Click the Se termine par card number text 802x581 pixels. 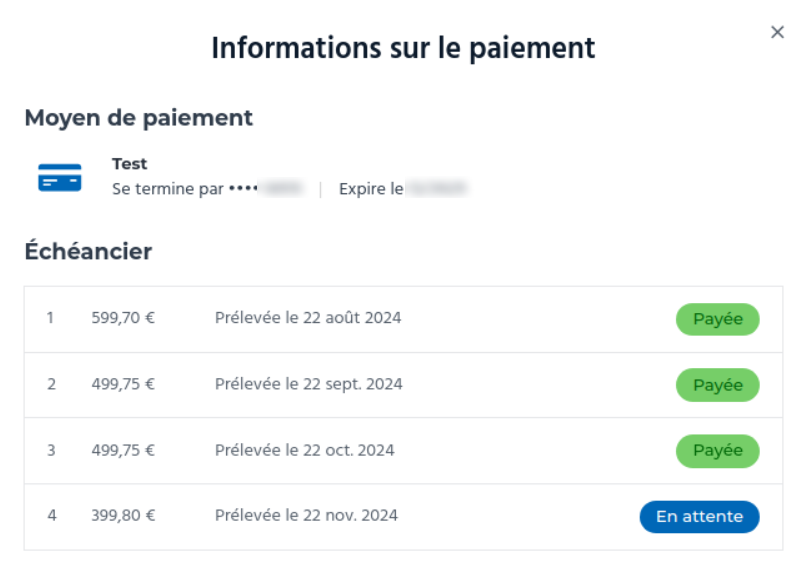click(x=209, y=189)
